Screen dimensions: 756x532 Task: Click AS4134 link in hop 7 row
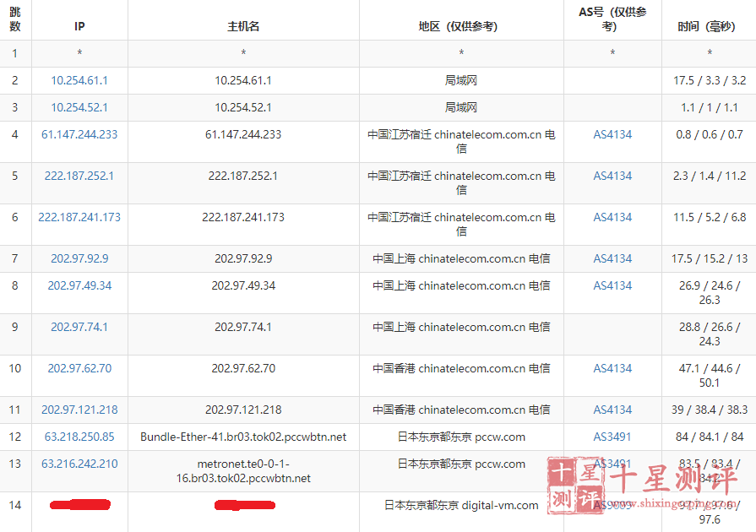tap(612, 258)
